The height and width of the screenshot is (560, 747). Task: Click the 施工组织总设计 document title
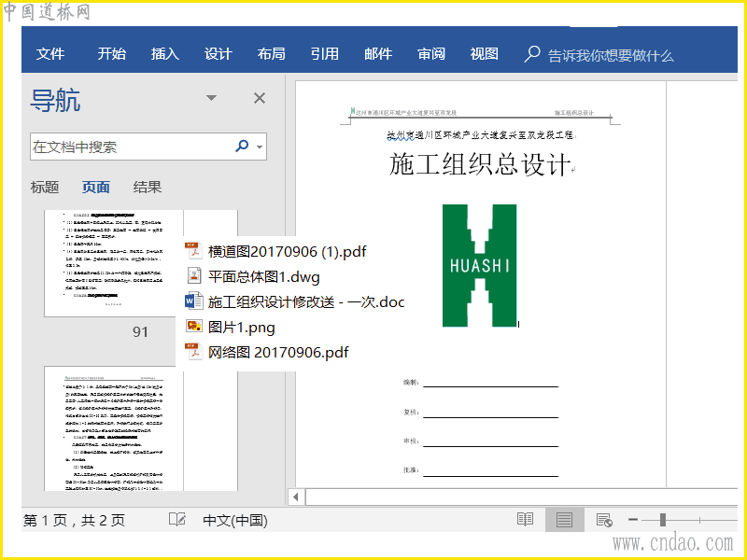coord(480,165)
